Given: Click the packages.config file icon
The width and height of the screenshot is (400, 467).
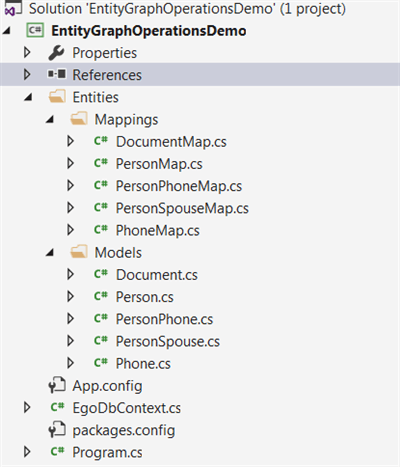Looking at the screenshot, I should pyautogui.click(x=57, y=429).
